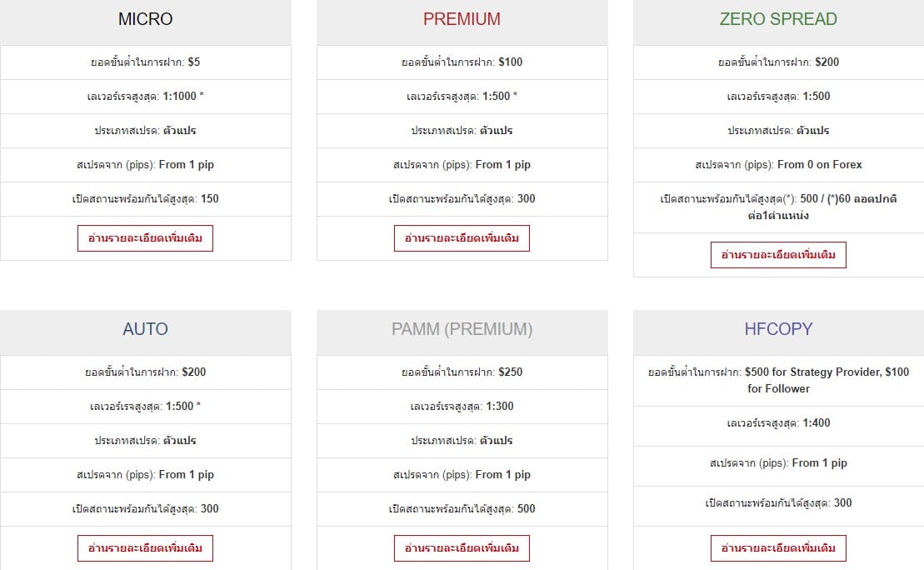
Task: Open the HFCOPY account read-more button
Action: point(778,548)
